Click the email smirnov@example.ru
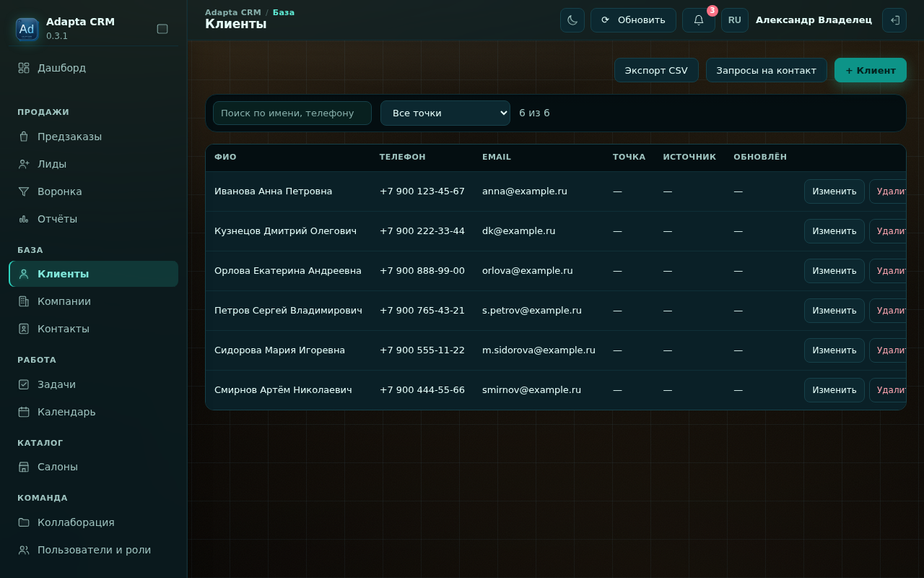The width and height of the screenshot is (924, 578). click(x=531, y=390)
